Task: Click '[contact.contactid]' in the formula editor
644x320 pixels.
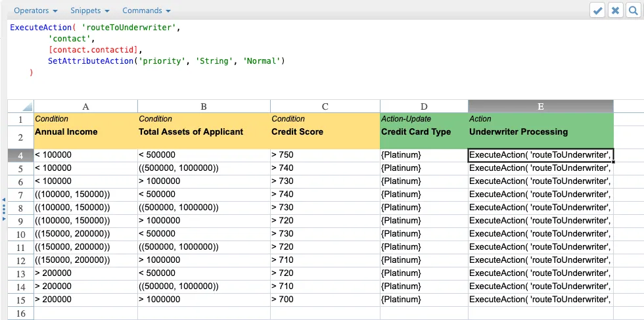Action: pos(93,50)
